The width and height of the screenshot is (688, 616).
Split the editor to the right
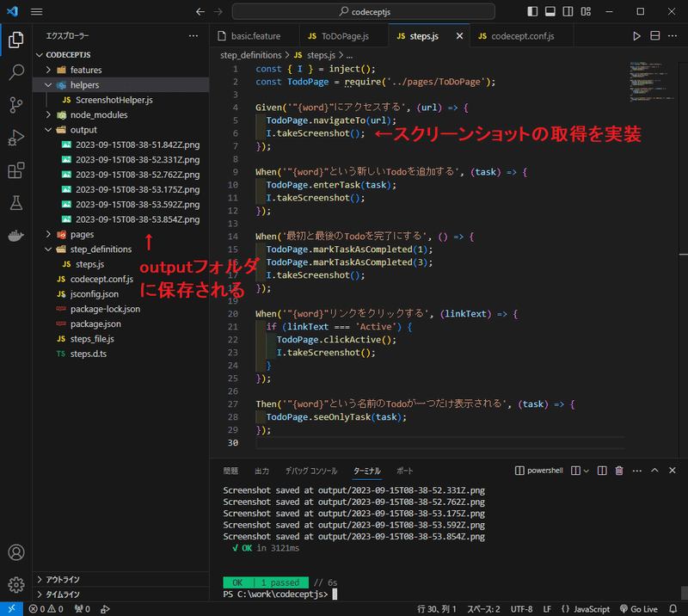pyautogui.click(x=654, y=36)
